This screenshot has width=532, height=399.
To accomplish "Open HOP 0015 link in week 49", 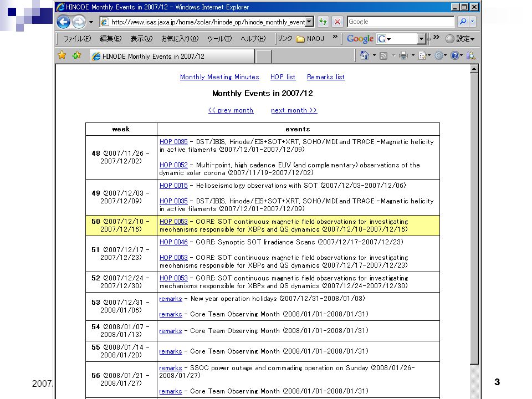I will tap(173, 186).
